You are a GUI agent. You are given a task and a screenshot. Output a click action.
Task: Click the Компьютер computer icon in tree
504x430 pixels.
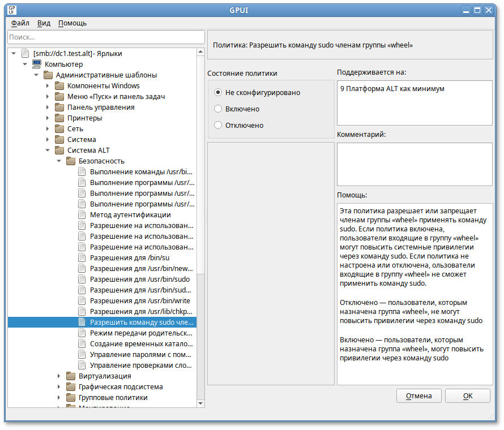(36, 64)
